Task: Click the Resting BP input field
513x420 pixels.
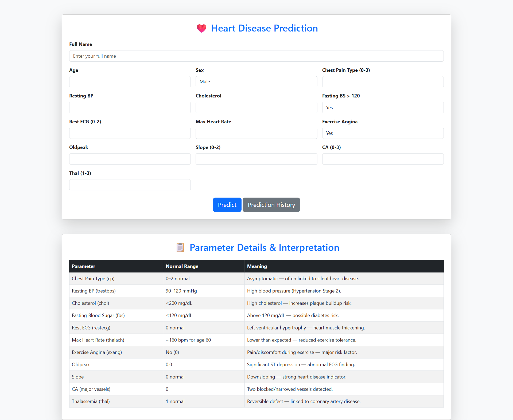Action: pos(130,107)
